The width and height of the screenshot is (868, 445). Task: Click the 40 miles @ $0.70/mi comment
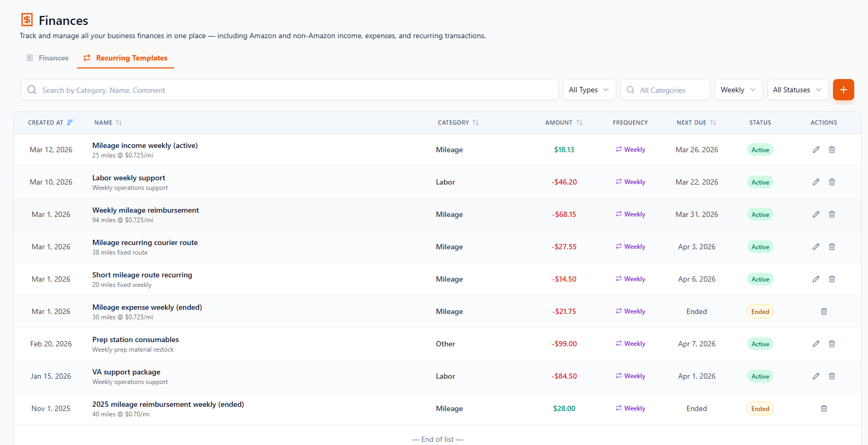tap(121, 414)
